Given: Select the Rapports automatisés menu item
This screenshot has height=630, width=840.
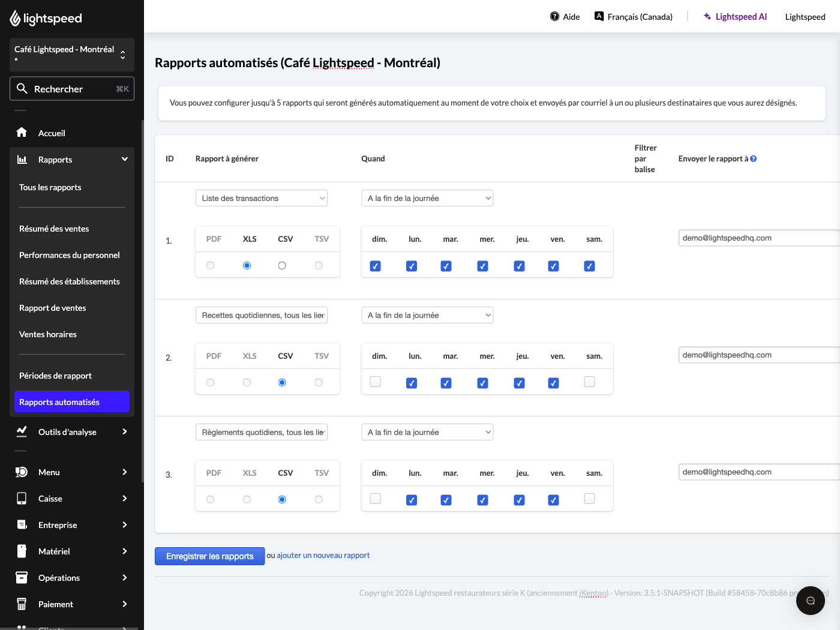Looking at the screenshot, I should (72, 402).
